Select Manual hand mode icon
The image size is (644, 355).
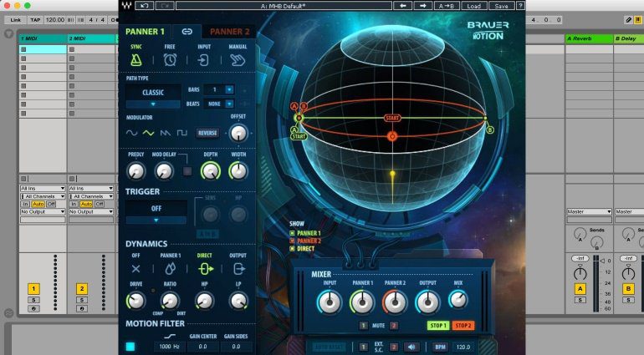tap(238, 60)
